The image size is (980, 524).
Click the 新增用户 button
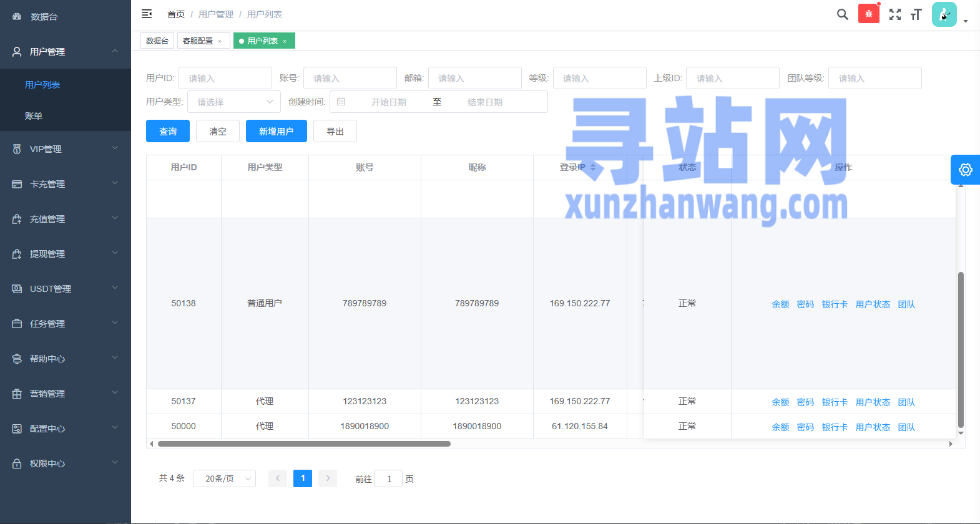(276, 131)
